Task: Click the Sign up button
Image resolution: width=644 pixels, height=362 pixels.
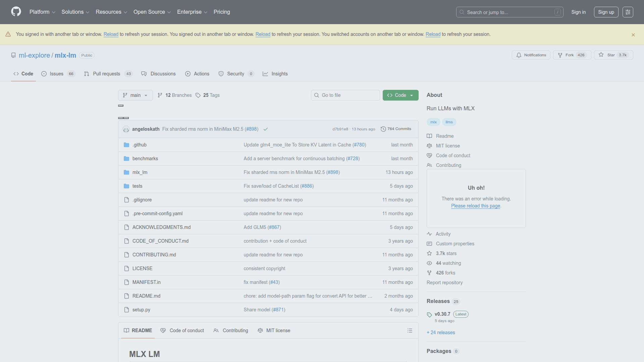Action: pos(606,12)
